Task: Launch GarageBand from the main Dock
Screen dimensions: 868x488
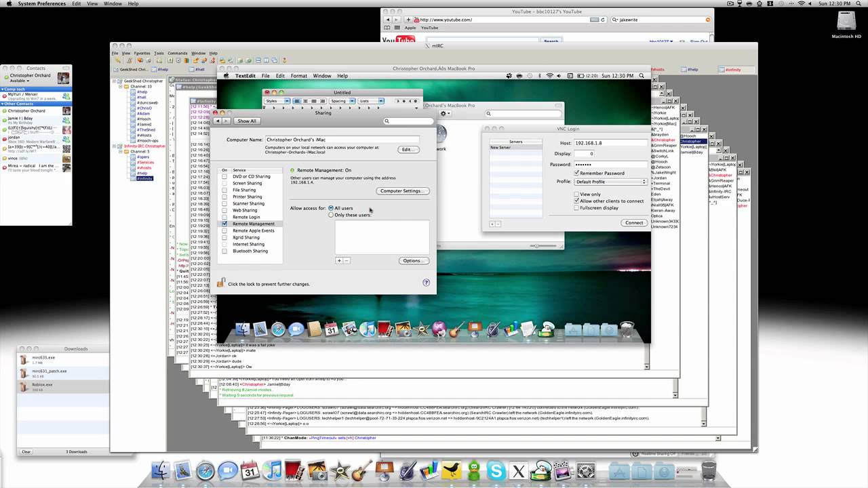Action: pyautogui.click(x=361, y=472)
